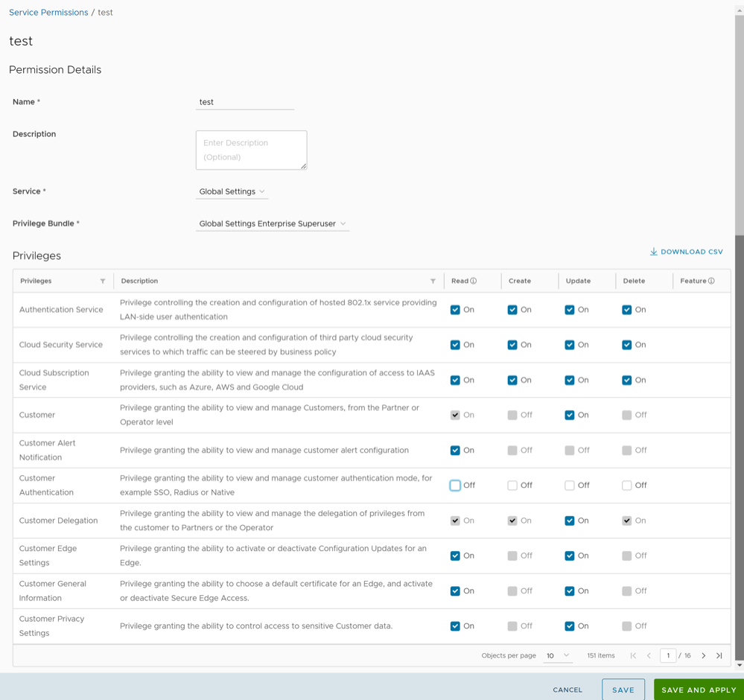Click the Cancel button
This screenshot has height=700, width=744.
point(567,690)
